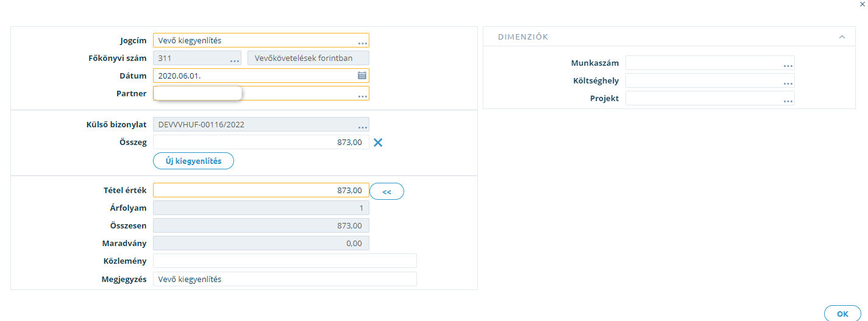The height and width of the screenshot is (321, 868).
Task: Open Főkönyvi szám lookup ellipsis
Action: point(235,60)
